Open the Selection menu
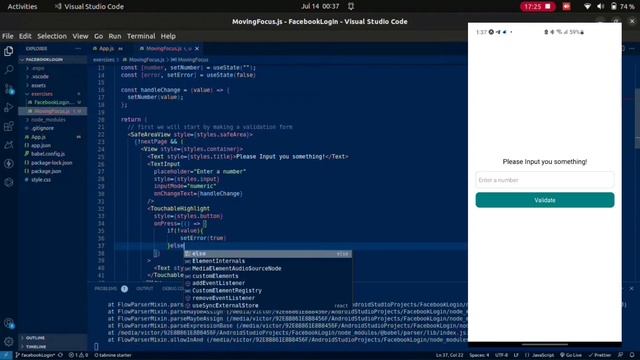 [x=52, y=36]
